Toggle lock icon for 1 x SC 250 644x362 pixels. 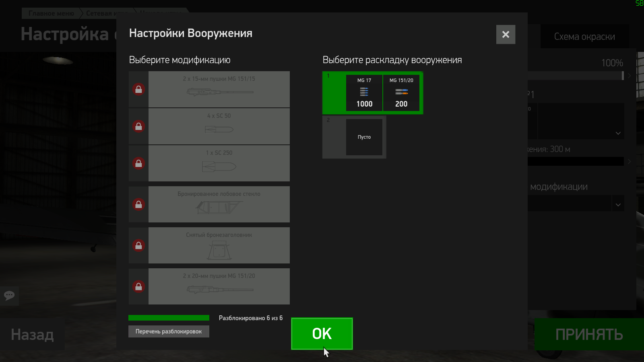point(138,163)
